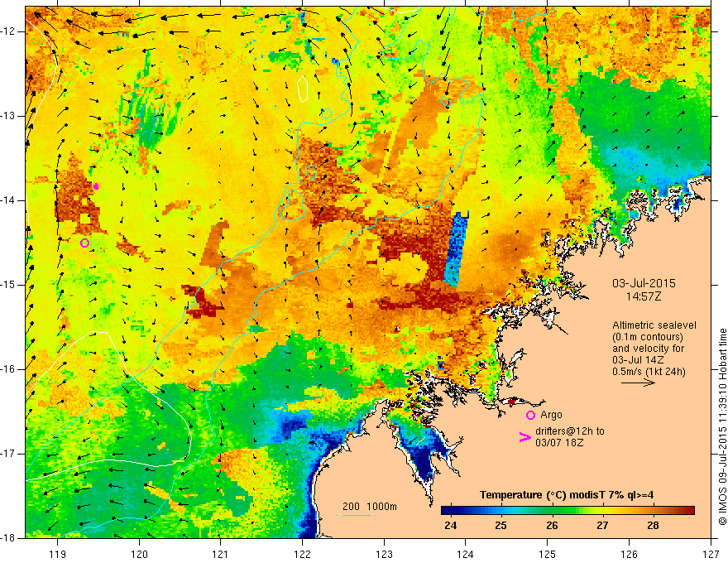Click the magenta drifters arrowhead legend symbol

524,436
